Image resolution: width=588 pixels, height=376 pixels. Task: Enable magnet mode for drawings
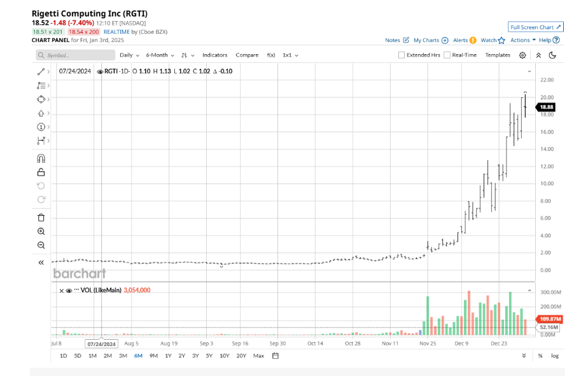coord(41,158)
